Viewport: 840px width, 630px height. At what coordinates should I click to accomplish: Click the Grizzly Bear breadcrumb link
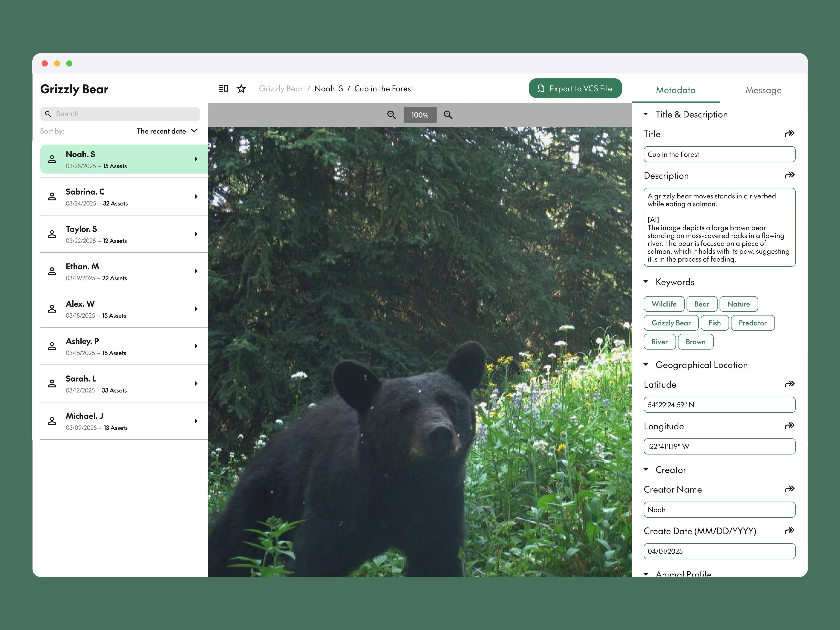(x=281, y=89)
